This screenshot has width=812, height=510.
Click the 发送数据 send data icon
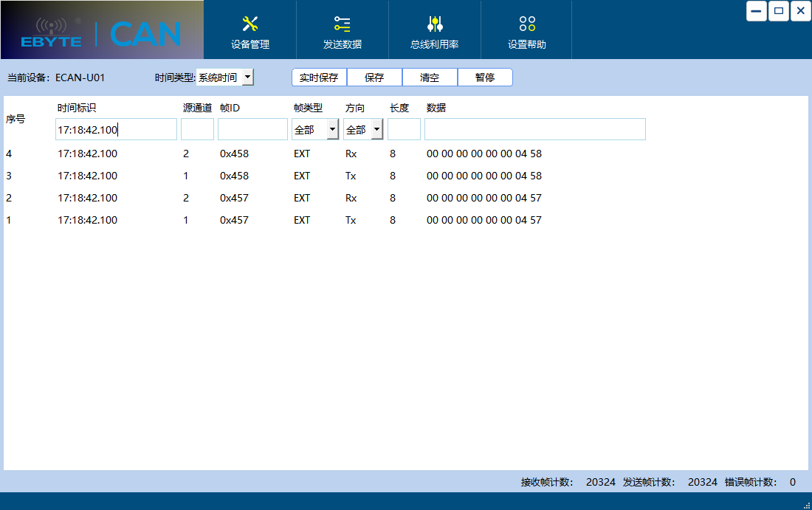pos(342,23)
